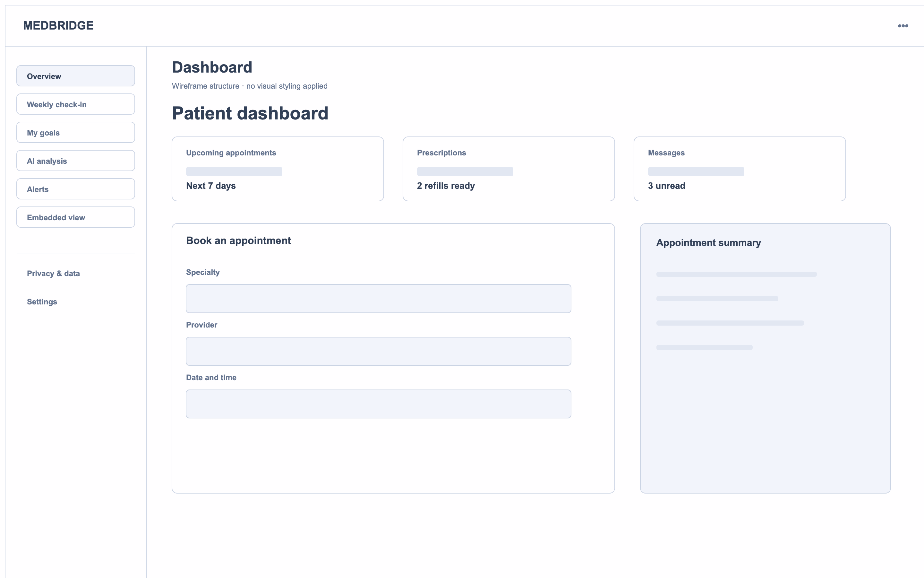The height and width of the screenshot is (578, 924).
Task: Click the 'Next 7 days' text
Action: point(211,186)
